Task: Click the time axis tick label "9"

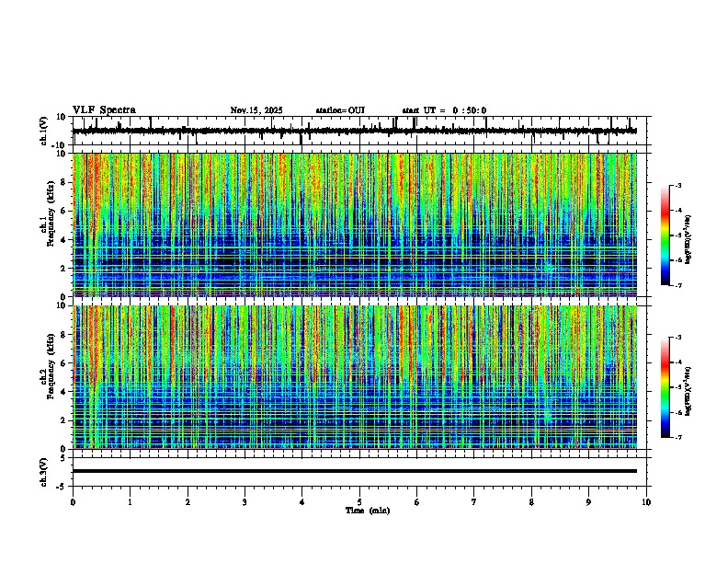Action: [588, 502]
